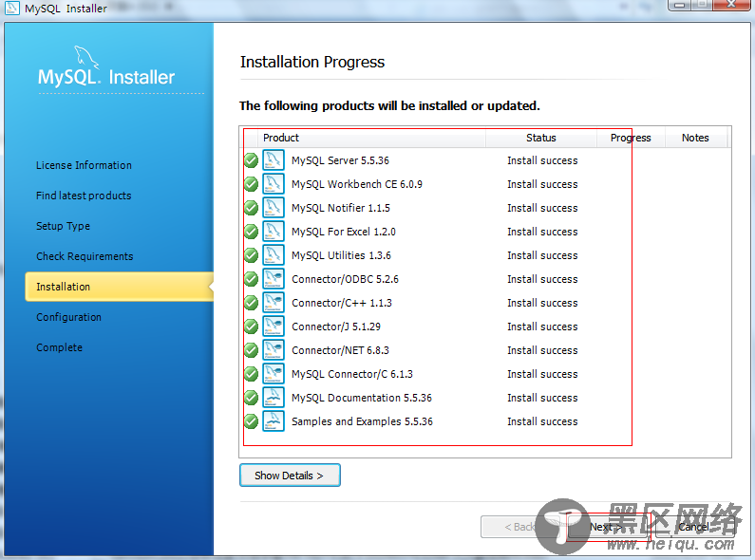This screenshot has width=755, height=560.
Task: Sort by the Status column header
Action: 541,138
